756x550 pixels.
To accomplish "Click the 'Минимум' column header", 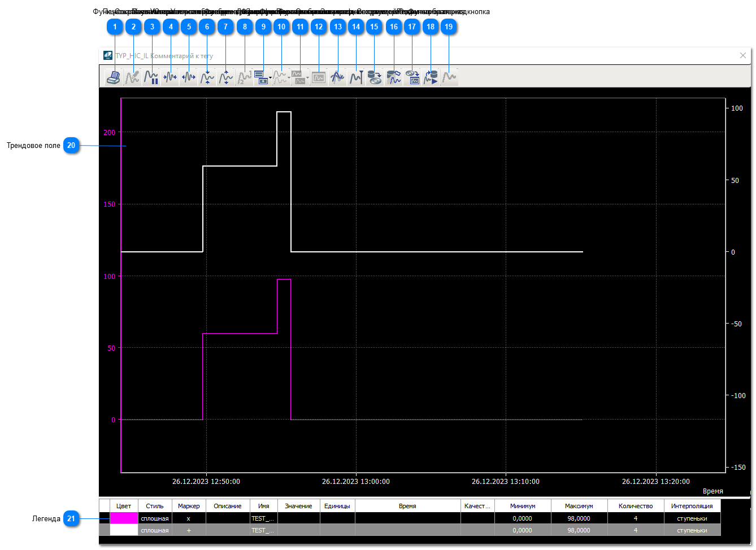I will coord(523,506).
